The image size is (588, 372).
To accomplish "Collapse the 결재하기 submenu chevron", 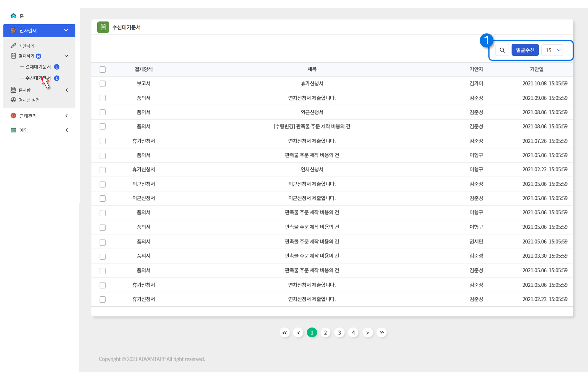I will click(x=66, y=56).
